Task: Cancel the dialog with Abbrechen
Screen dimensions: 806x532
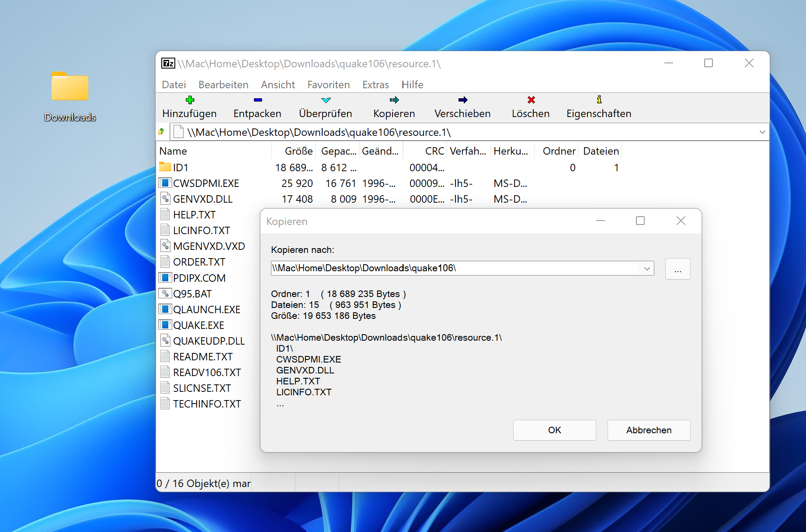Action: 649,430
